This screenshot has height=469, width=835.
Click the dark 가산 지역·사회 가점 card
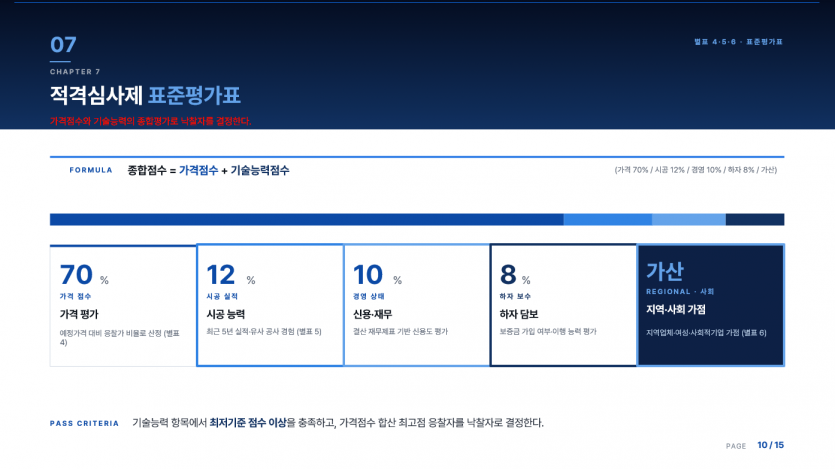click(x=711, y=306)
